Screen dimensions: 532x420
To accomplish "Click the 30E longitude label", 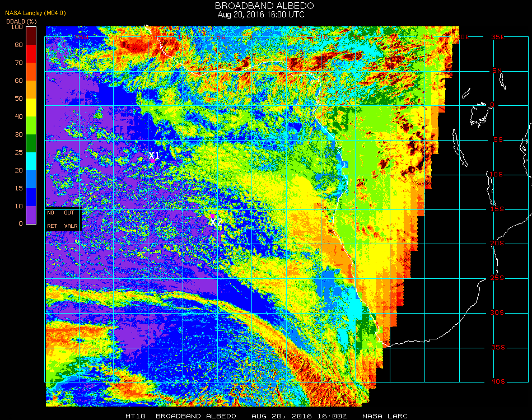I will click(463, 37).
